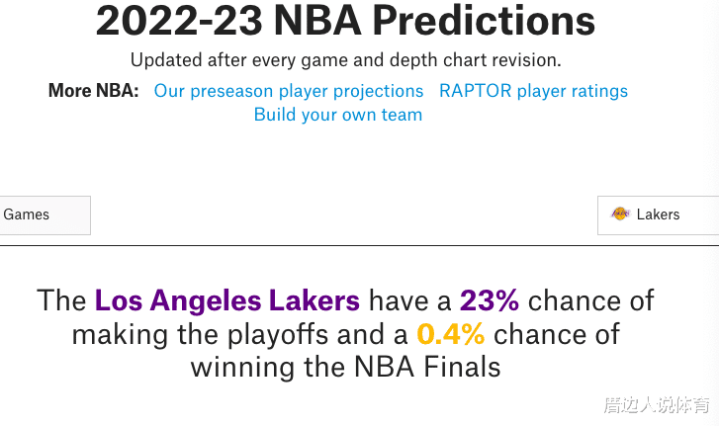Click the '2022-23' season text in heading

(179, 21)
